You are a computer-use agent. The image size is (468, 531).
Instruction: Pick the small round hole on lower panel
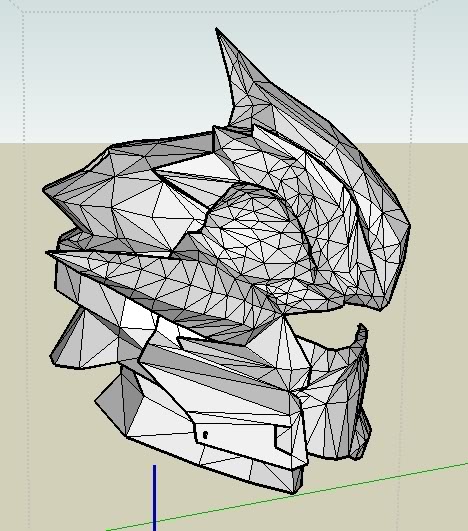205,434
